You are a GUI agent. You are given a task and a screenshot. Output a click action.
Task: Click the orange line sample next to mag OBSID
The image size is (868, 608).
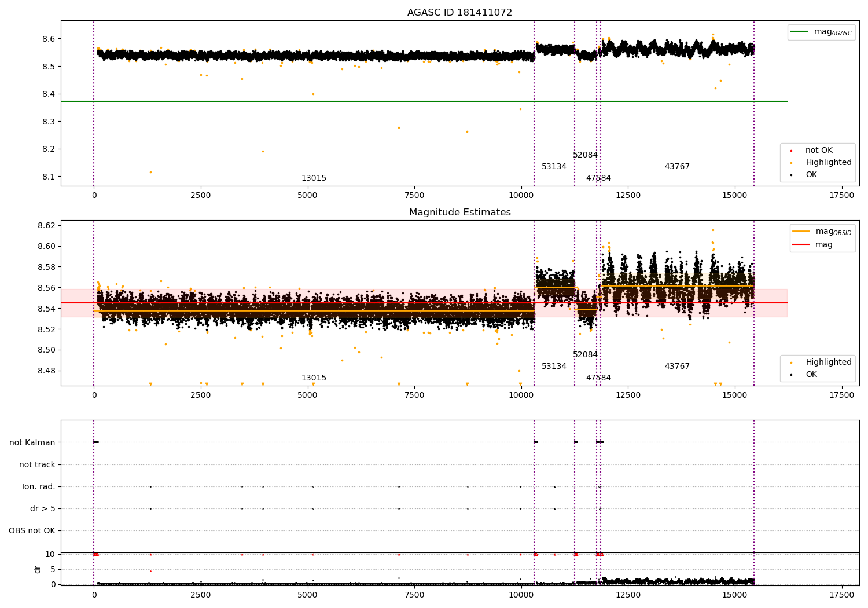801,232
